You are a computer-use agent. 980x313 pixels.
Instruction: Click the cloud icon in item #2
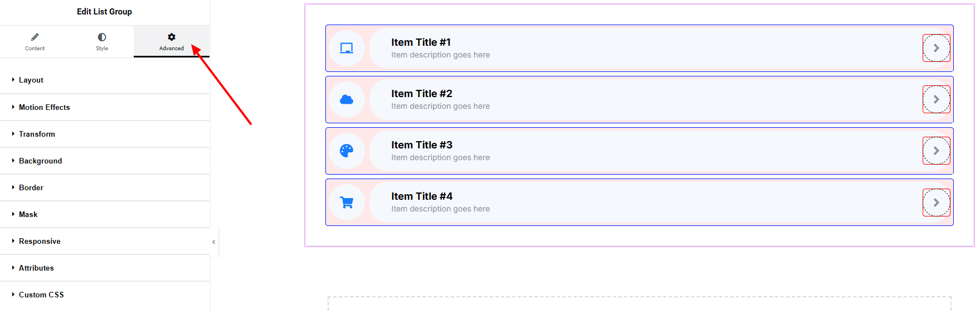coord(347,100)
